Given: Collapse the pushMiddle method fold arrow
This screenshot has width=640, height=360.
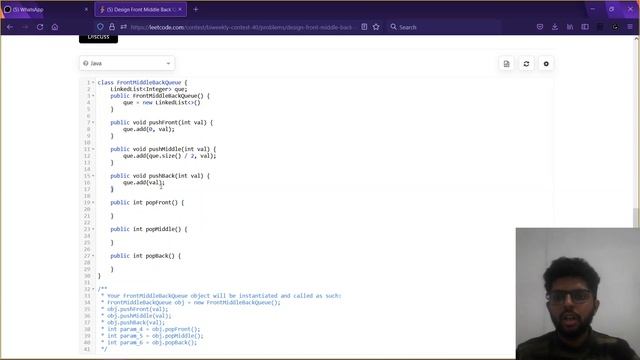Looking at the screenshot, I should (x=93, y=149).
